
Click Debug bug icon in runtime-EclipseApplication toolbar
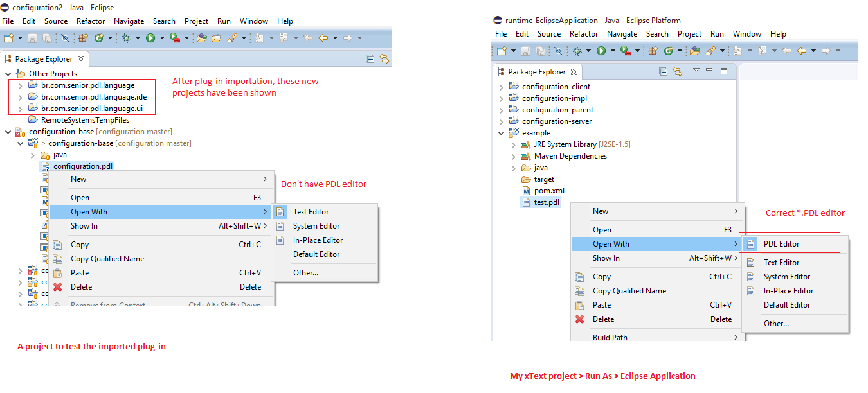point(577,51)
